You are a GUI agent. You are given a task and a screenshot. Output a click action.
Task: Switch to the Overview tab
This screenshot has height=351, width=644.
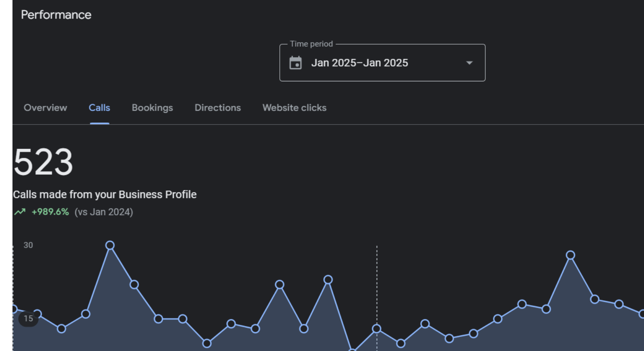(45, 108)
